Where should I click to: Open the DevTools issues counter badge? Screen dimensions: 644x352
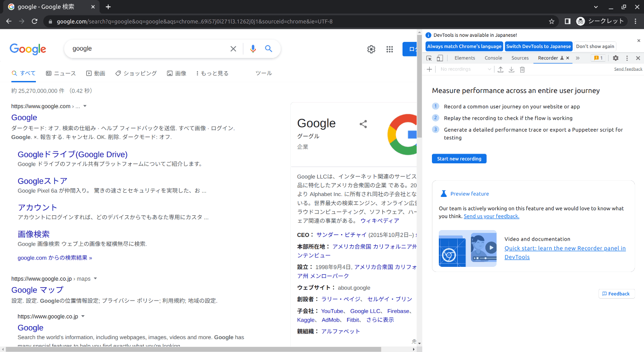(598, 58)
